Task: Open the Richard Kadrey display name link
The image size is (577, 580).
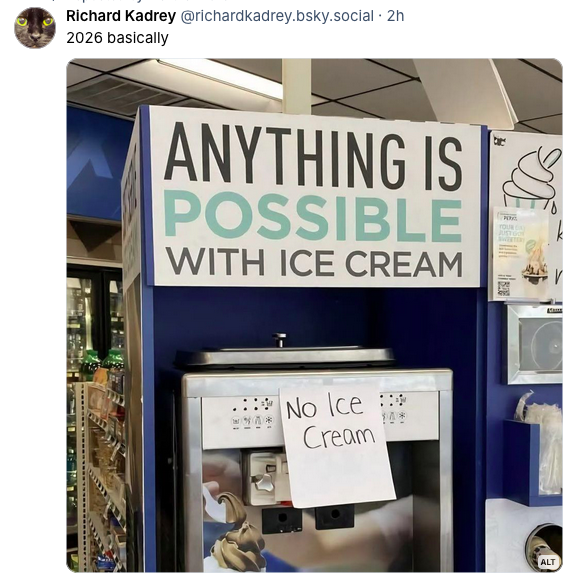Action: [121, 16]
